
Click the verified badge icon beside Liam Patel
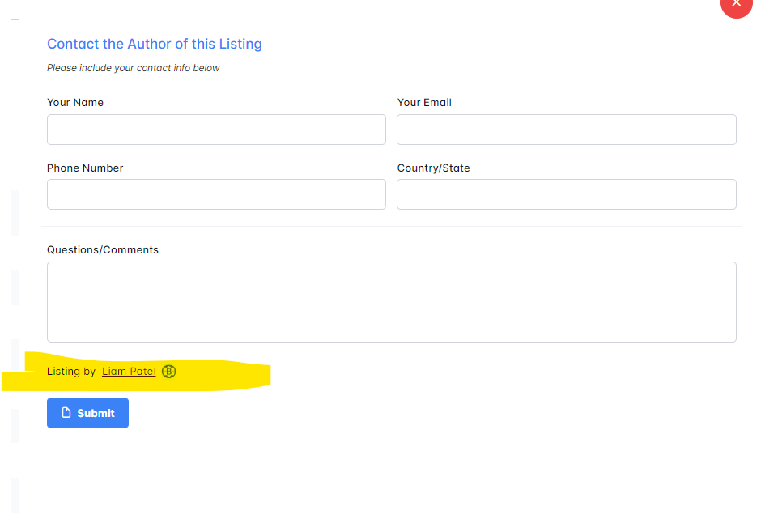(x=168, y=372)
